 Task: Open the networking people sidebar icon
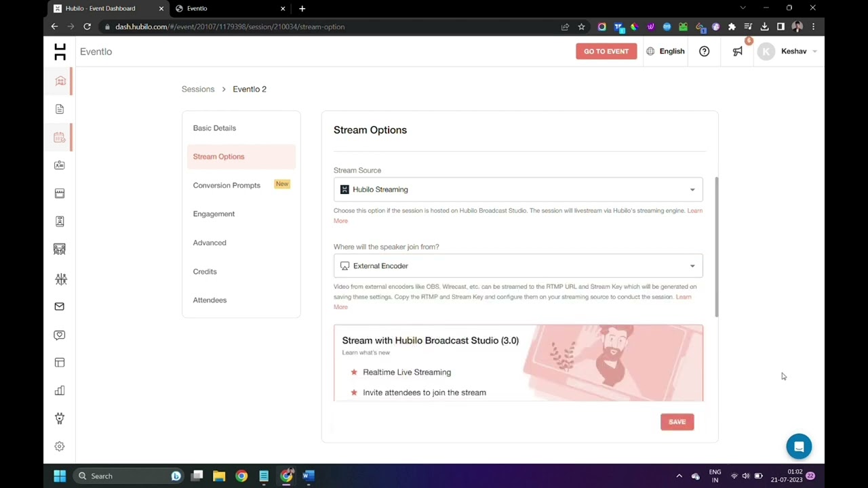pyautogui.click(x=61, y=279)
